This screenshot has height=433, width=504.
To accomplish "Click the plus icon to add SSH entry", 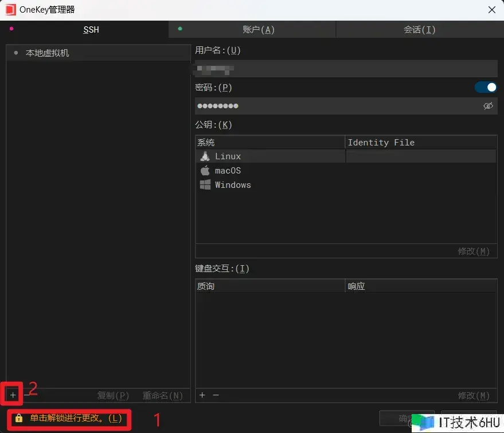I will tap(13, 395).
